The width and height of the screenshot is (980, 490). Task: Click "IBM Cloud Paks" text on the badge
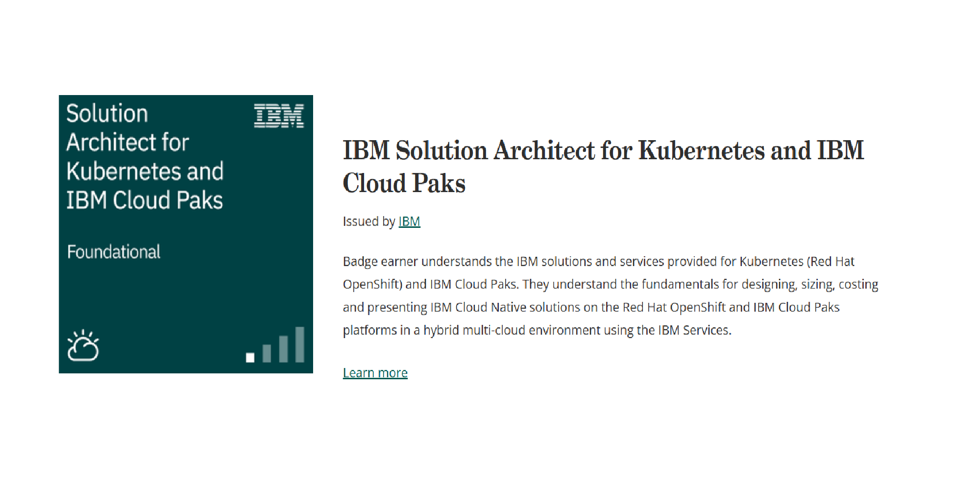pos(145,200)
